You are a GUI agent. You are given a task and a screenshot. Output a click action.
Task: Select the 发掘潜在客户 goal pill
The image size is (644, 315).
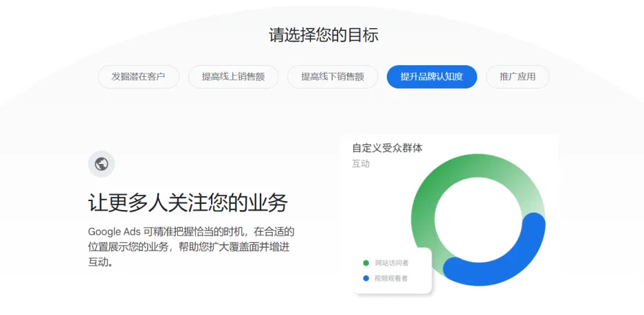tap(138, 77)
